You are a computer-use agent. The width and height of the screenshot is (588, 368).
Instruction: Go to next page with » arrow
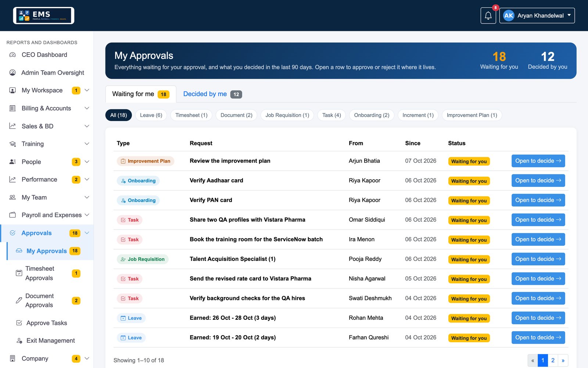(563, 361)
